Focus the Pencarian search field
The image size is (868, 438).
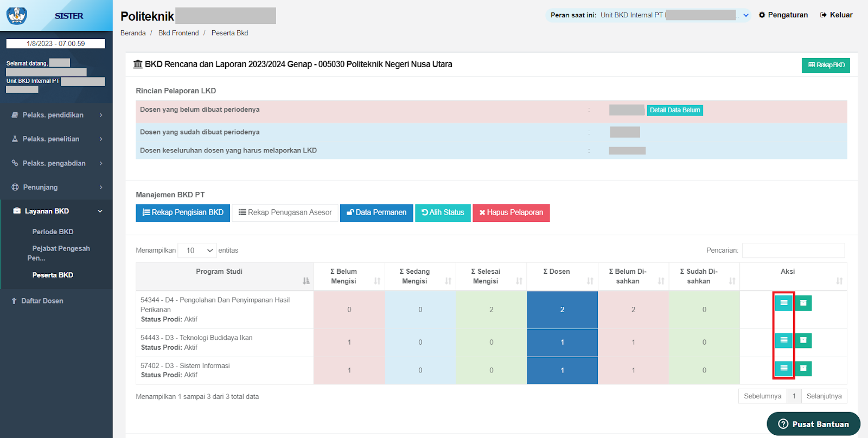(x=793, y=250)
